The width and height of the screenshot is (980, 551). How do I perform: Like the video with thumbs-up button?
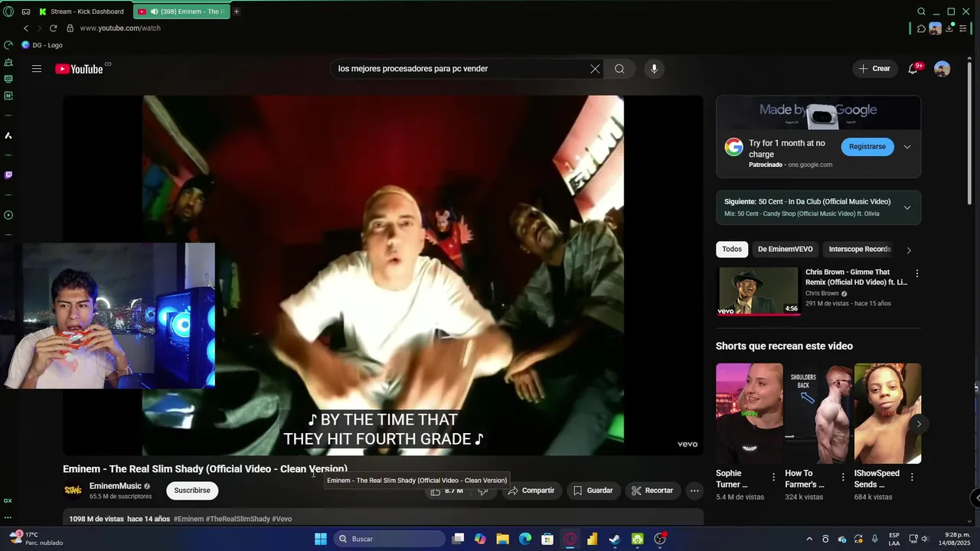tap(446, 491)
